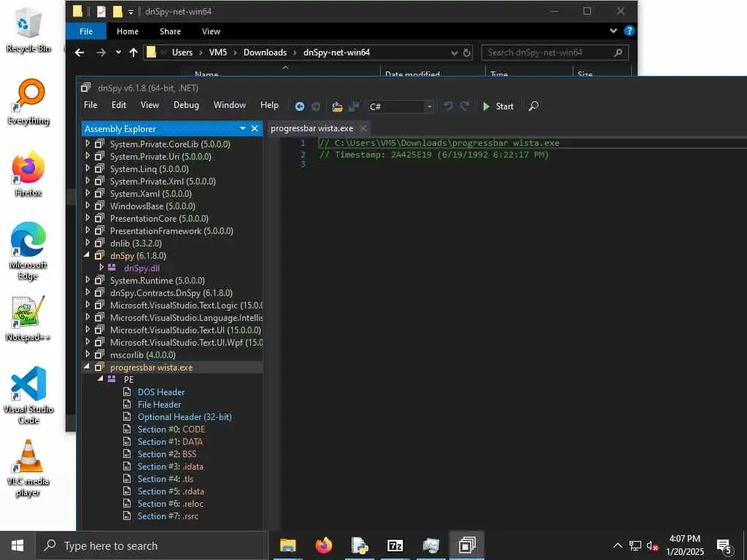
Task: Select the File Header entry
Action: (x=159, y=404)
